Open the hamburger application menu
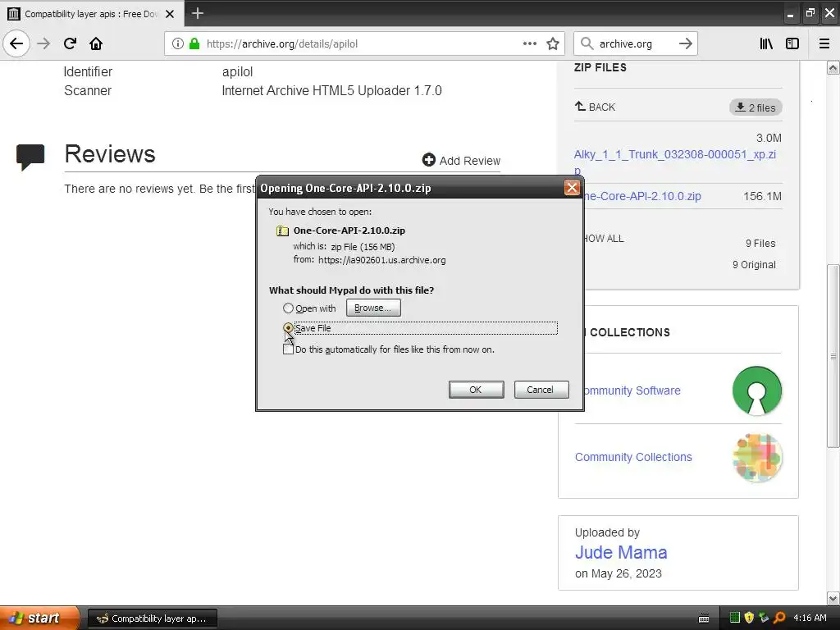 (824, 43)
